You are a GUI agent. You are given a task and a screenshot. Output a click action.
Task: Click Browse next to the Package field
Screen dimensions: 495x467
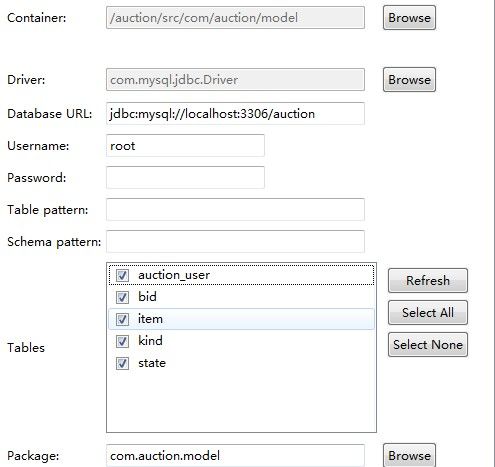409,455
